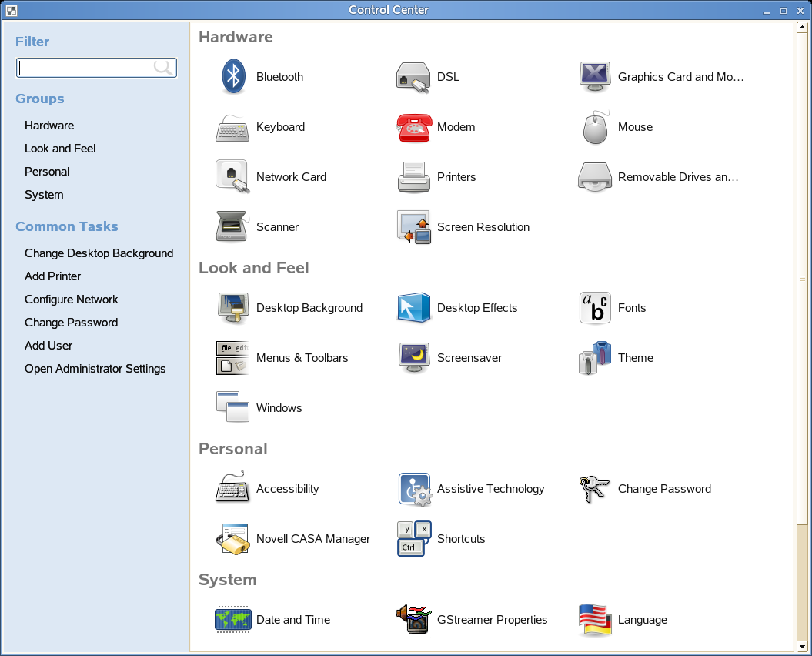Open the Screensaver icon
812x656 pixels.
414,358
